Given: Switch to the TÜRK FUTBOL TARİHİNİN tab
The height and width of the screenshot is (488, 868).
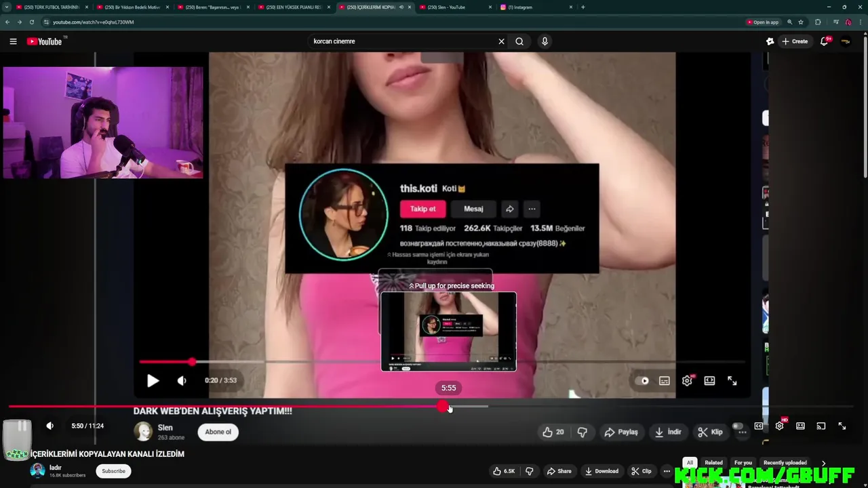Looking at the screenshot, I should [x=51, y=7].
